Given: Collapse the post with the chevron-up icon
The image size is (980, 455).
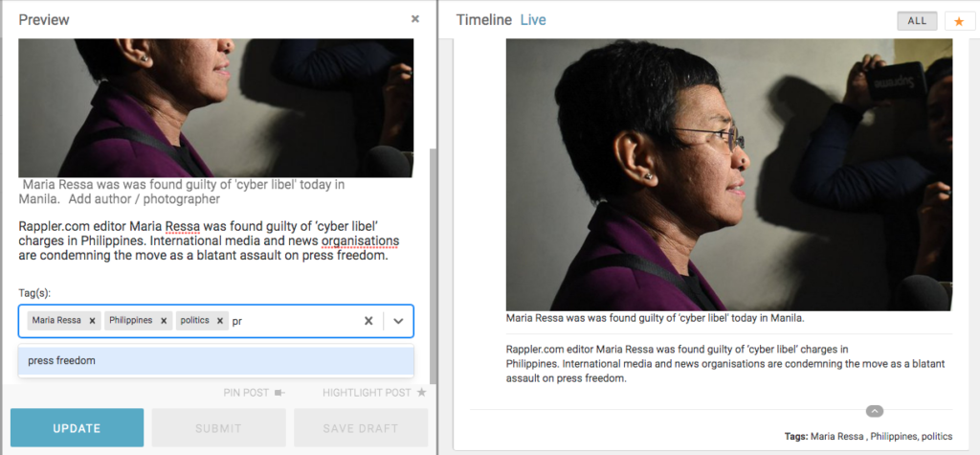Looking at the screenshot, I should tap(875, 411).
